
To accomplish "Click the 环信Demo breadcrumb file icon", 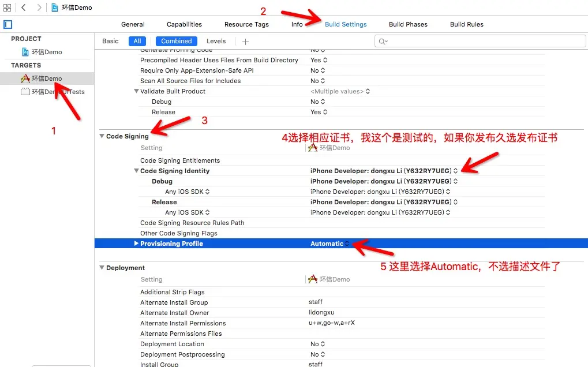I will coord(55,8).
